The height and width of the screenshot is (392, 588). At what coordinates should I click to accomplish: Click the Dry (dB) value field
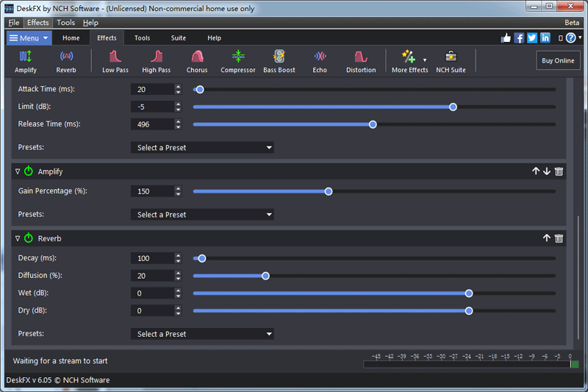pyautogui.click(x=153, y=310)
